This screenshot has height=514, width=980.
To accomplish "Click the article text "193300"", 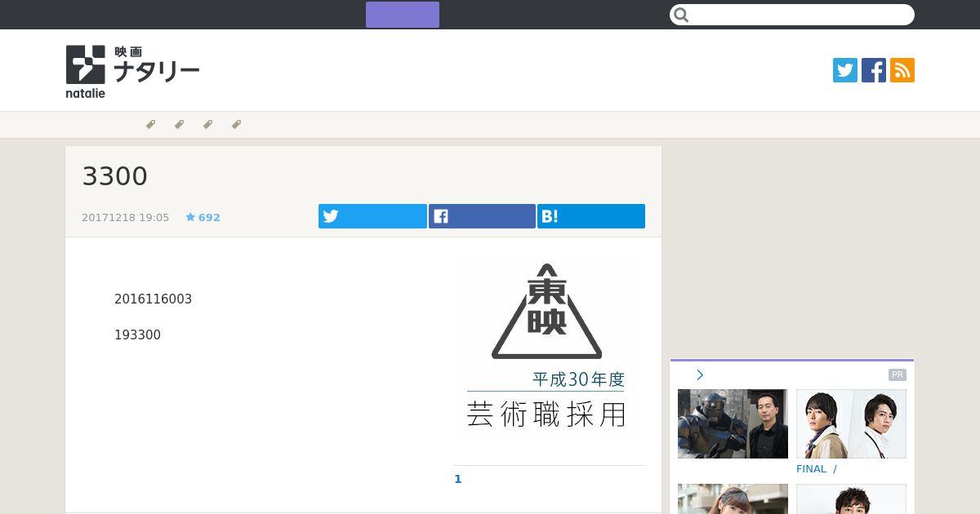I will click(x=137, y=335).
